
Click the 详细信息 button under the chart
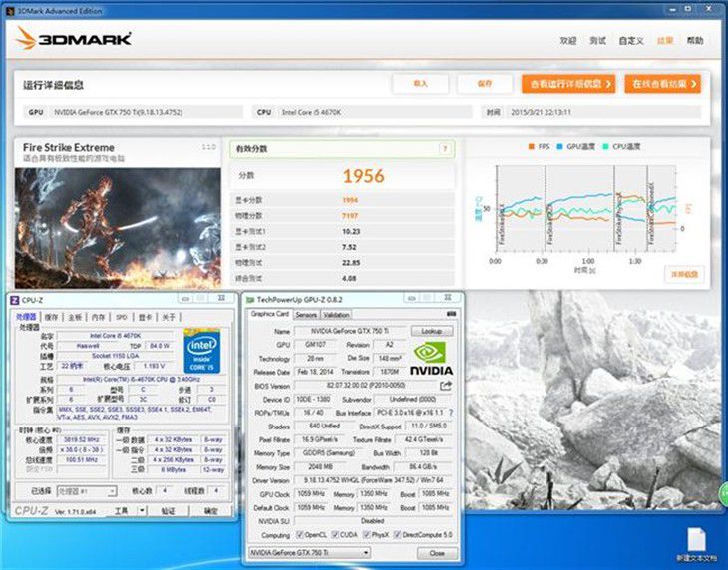(684, 275)
